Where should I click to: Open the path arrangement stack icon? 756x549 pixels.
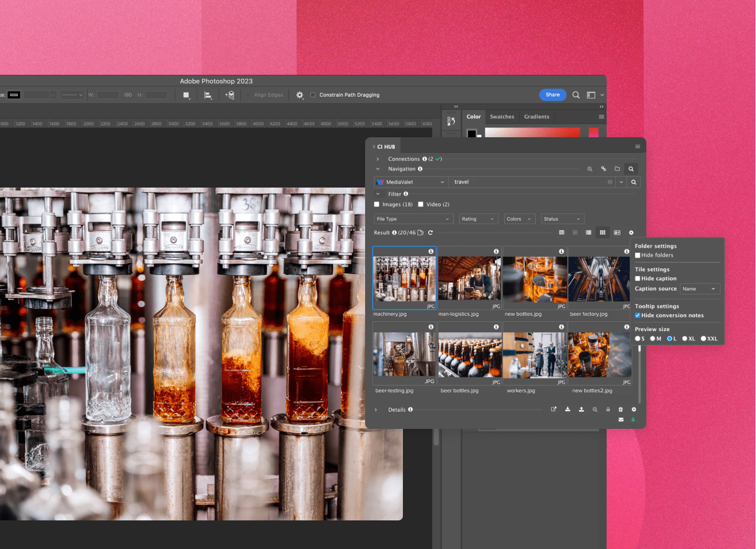(x=230, y=95)
